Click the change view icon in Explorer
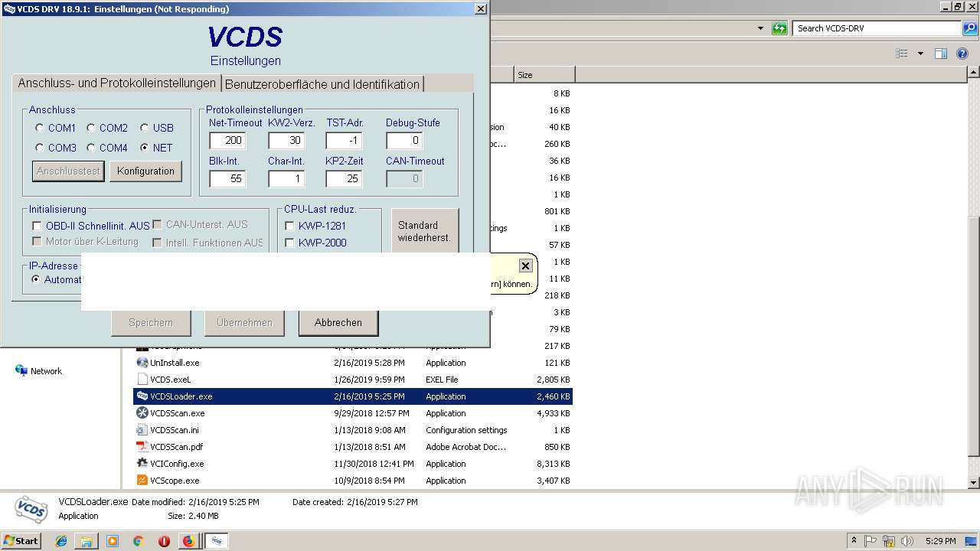The height and width of the screenshot is (551, 980). (x=902, y=54)
